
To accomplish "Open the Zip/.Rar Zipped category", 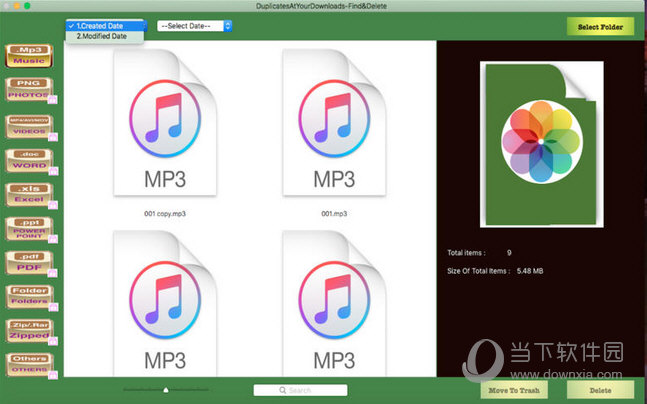I will (x=29, y=331).
